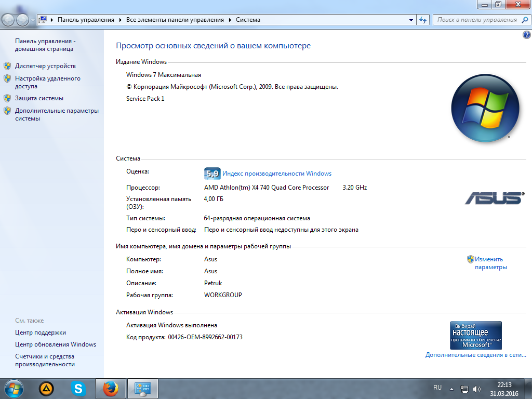The image size is (532, 399).
Task: Click volume speaker tray icon
Action: tap(477, 389)
